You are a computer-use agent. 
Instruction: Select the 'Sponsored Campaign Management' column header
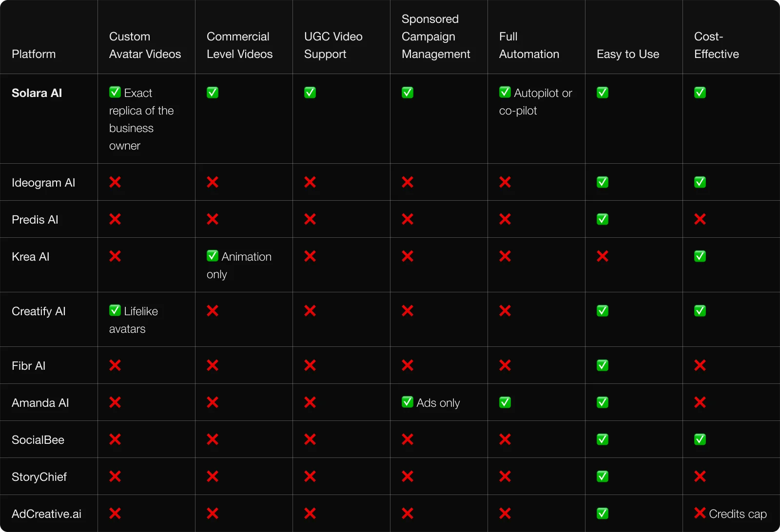coord(436,37)
